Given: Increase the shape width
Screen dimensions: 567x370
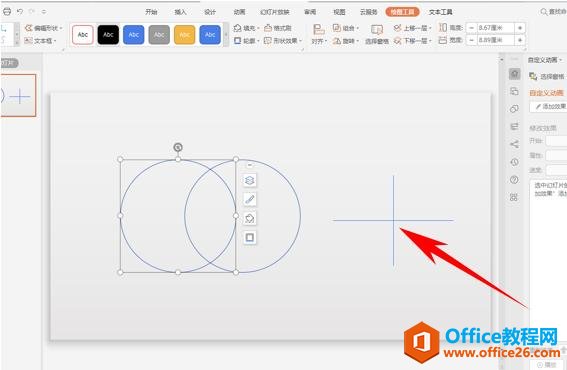Looking at the screenshot, I should (x=520, y=40).
